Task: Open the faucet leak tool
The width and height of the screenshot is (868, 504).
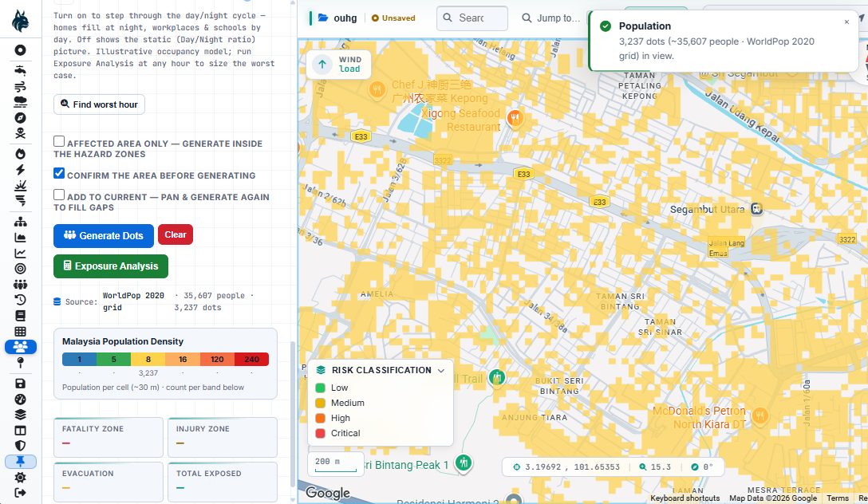Action: click(21, 70)
